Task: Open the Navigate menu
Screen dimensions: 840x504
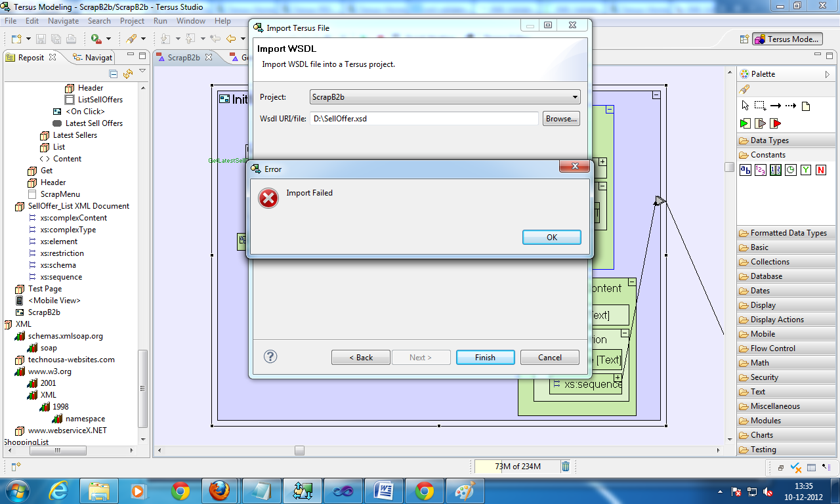Action: tap(64, 21)
